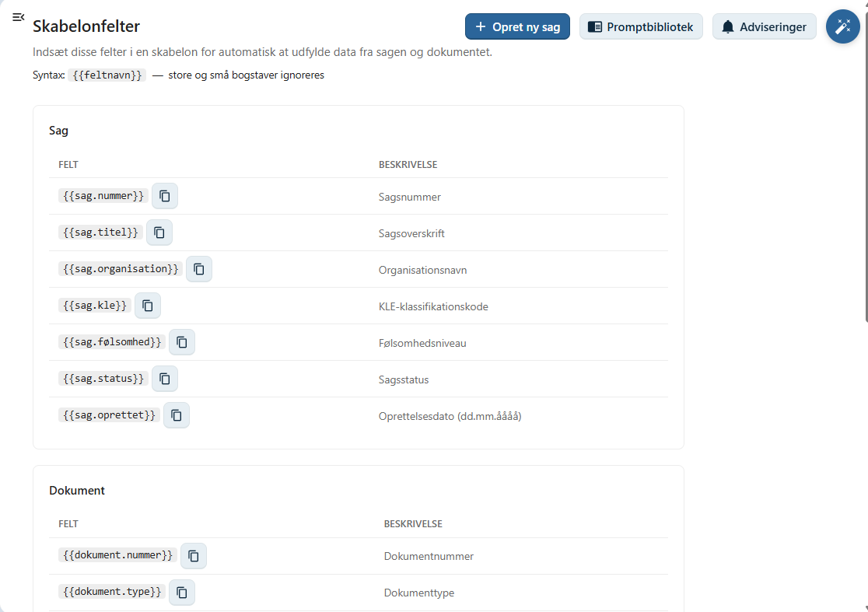Open Adviseringer notifications
This screenshot has width=868, height=612.
click(x=764, y=26)
